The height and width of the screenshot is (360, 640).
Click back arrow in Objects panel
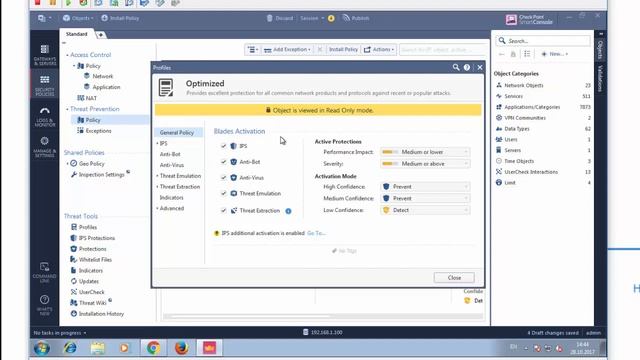tap(501, 54)
